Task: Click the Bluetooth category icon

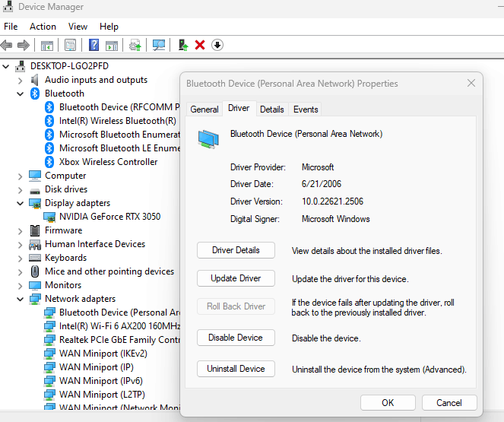Action: click(35, 94)
